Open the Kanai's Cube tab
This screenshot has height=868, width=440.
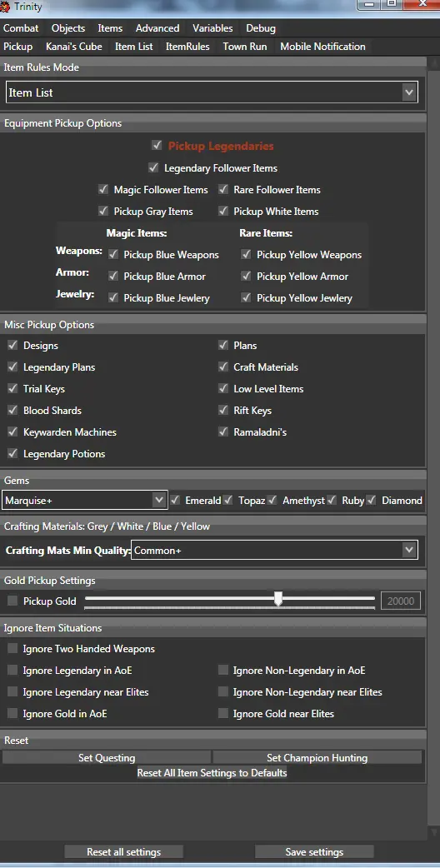(74, 47)
